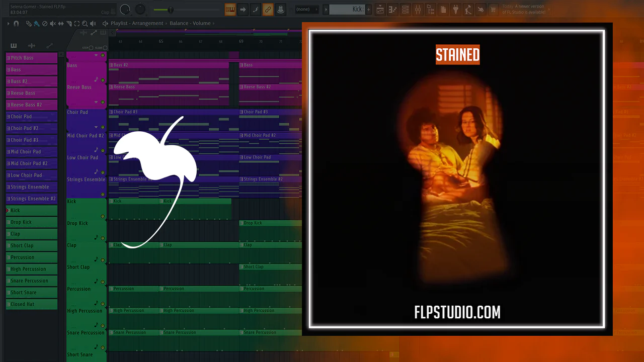644x362 pixels.
Task: Select the playback speaker tool icon
Action: click(x=93, y=24)
